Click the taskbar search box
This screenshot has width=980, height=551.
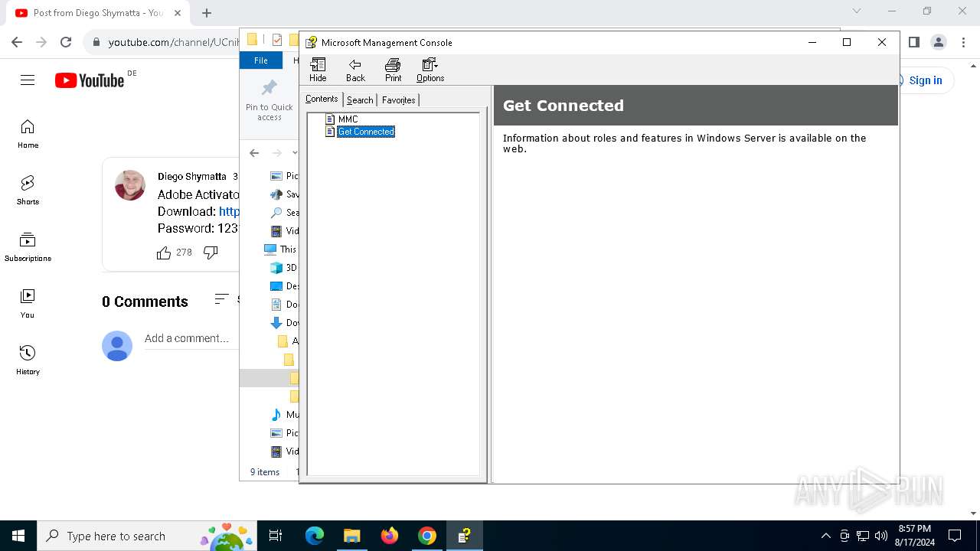(147, 536)
